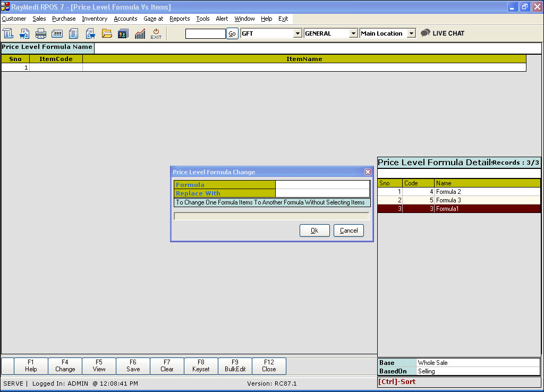Viewport: 544px width, 392px height.
Task: Open the Tools menu
Action: [203, 19]
